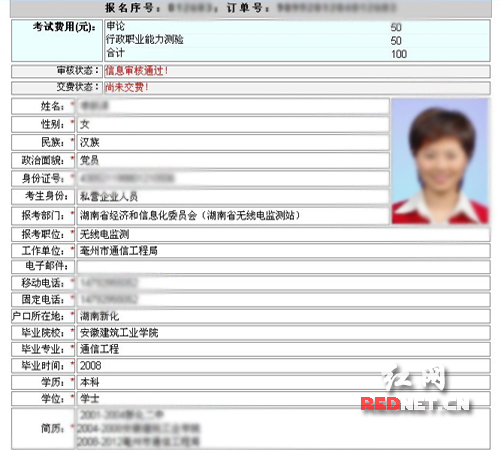Click the 学历 field showing 本科
This screenshot has width=500, height=450.
click(x=284, y=382)
